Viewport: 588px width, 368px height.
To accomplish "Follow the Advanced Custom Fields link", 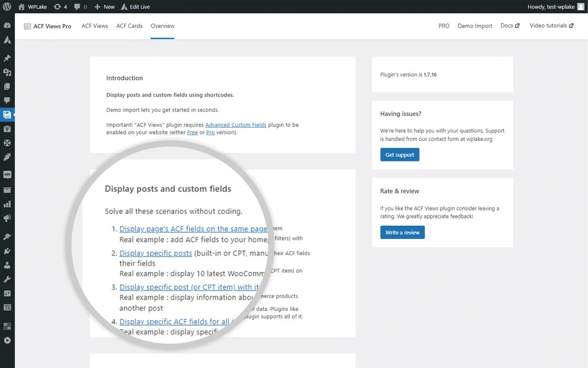I will point(236,125).
